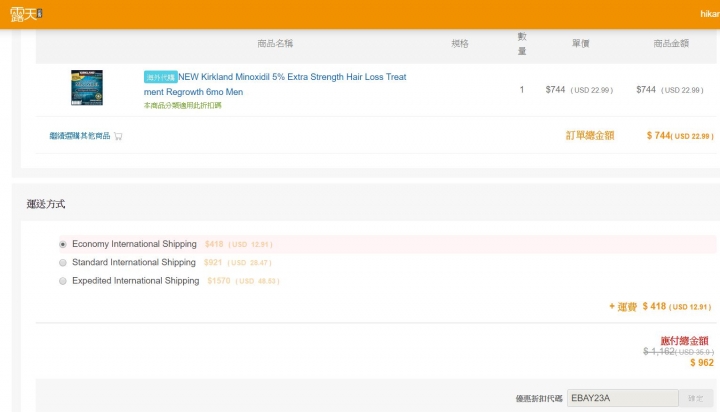The image size is (720, 412).
Task: Click Standard International Shipping label text
Action: (134, 262)
